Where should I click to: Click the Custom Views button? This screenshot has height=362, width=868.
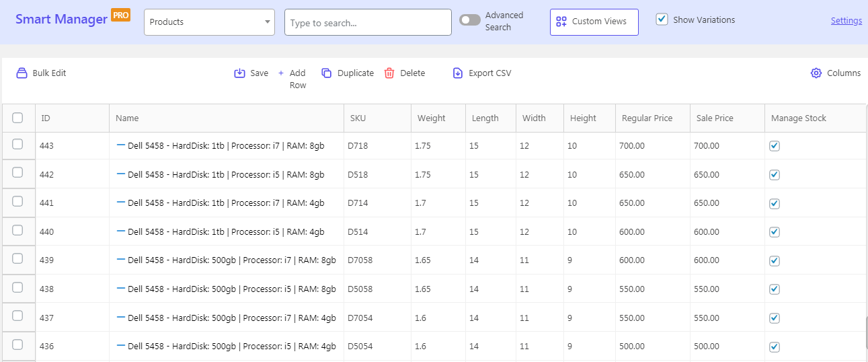[594, 22]
